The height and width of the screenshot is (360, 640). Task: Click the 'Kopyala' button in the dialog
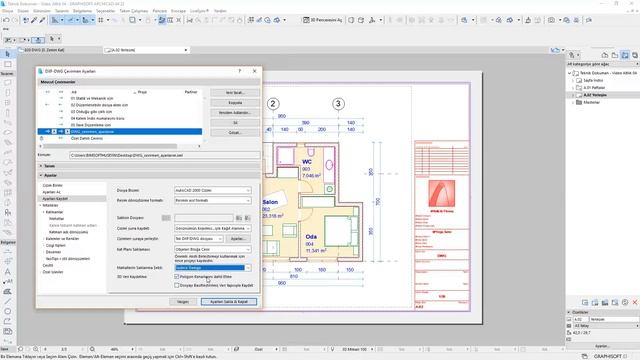[x=235, y=103]
